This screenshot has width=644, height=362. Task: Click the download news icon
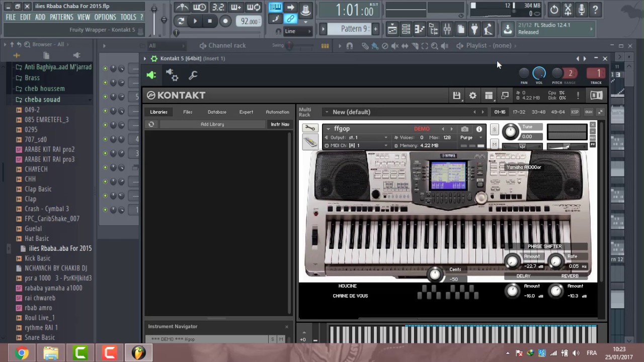[508, 29]
